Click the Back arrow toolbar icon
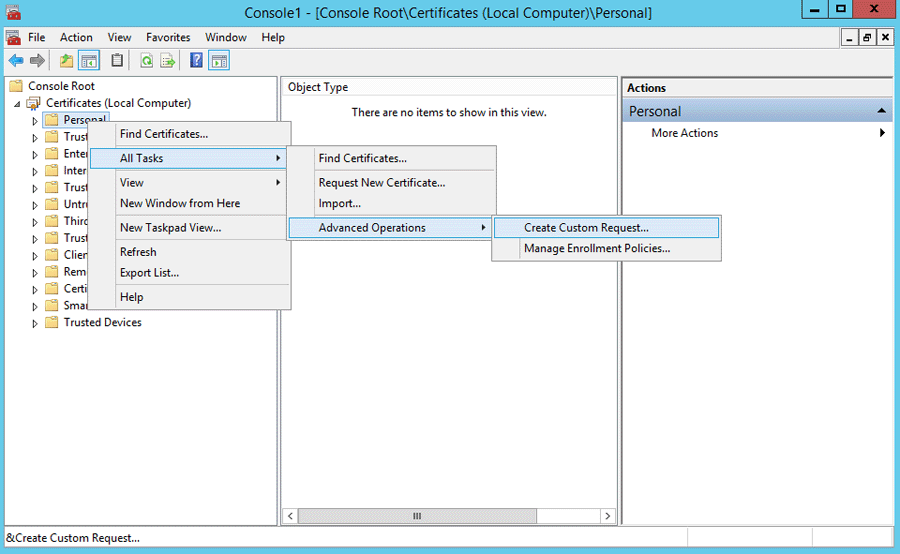900x554 pixels. (x=16, y=61)
